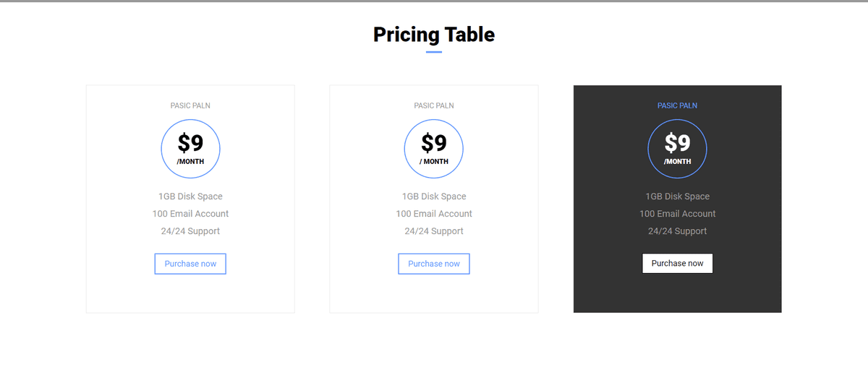Click 1GB Disk Space in the left card
This screenshot has width=868, height=367.
190,197
